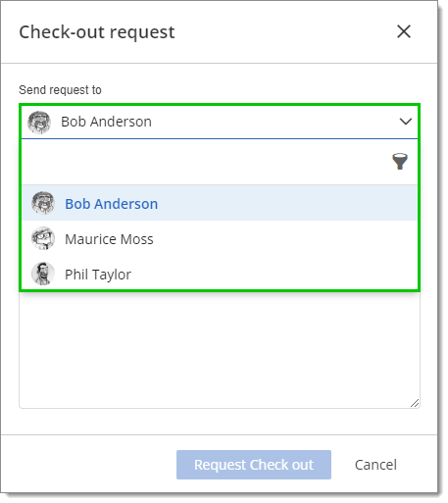448x503 pixels.
Task: Collapse the recipient list using the chevron arrow
Action: (x=406, y=122)
